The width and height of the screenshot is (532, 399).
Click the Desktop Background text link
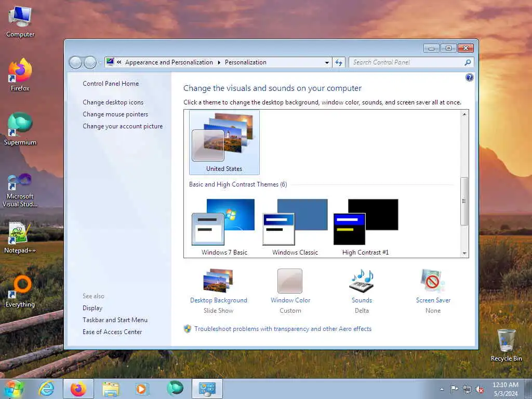[219, 300]
